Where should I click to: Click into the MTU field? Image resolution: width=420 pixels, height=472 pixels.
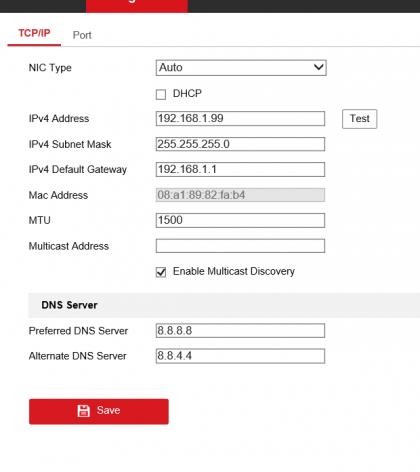pyautogui.click(x=240, y=220)
